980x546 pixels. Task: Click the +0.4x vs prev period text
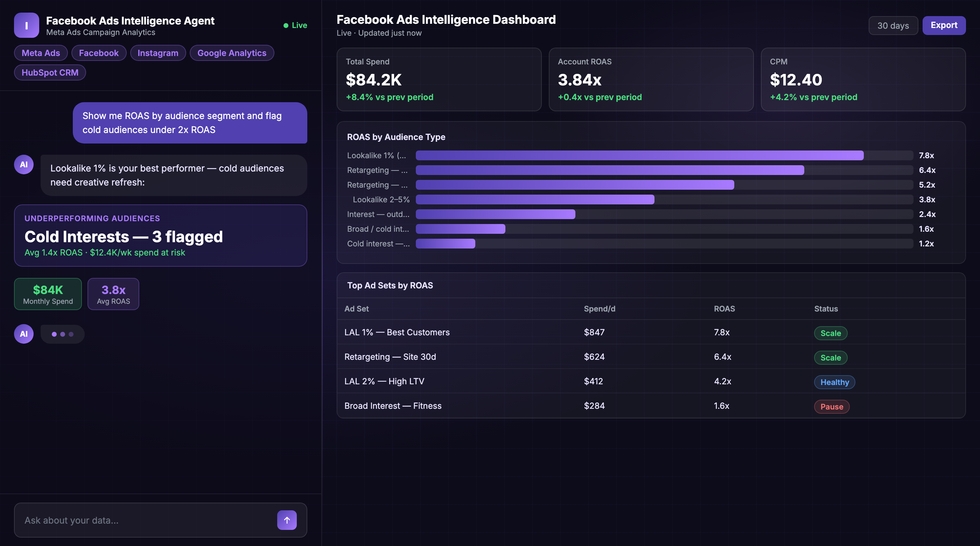(600, 97)
